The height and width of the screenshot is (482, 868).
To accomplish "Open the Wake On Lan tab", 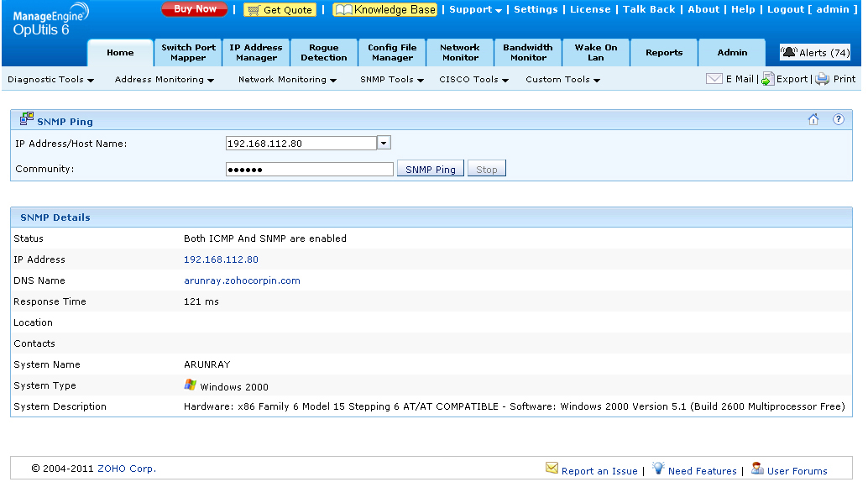I will coord(596,53).
